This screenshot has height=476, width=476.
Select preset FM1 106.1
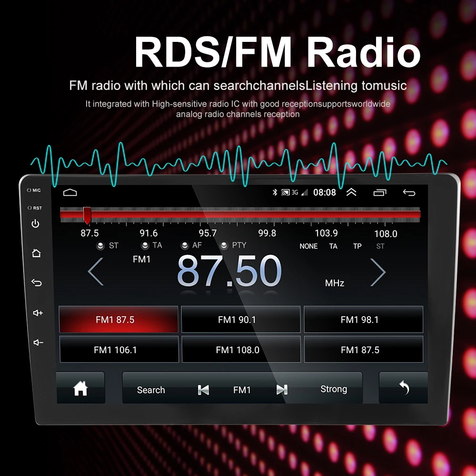coord(119,349)
